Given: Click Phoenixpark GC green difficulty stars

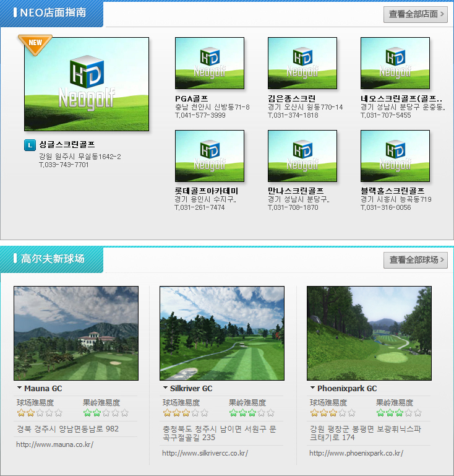Looking at the screenshot, I should pyautogui.click(x=399, y=413).
